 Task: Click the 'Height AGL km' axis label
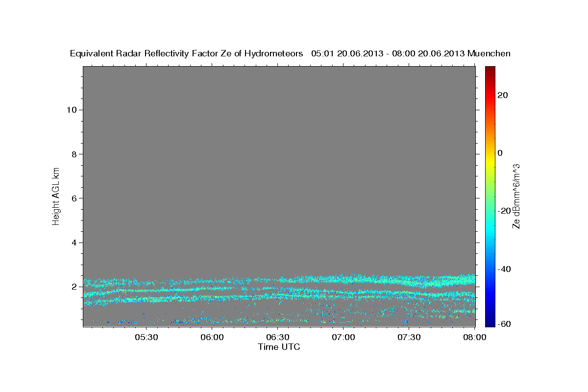coord(56,196)
